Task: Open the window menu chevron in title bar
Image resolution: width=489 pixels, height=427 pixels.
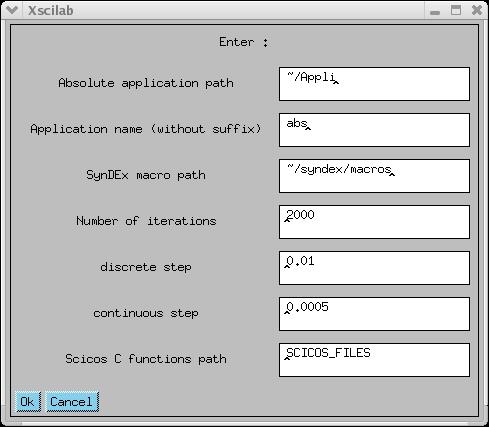Action: click(x=11, y=10)
